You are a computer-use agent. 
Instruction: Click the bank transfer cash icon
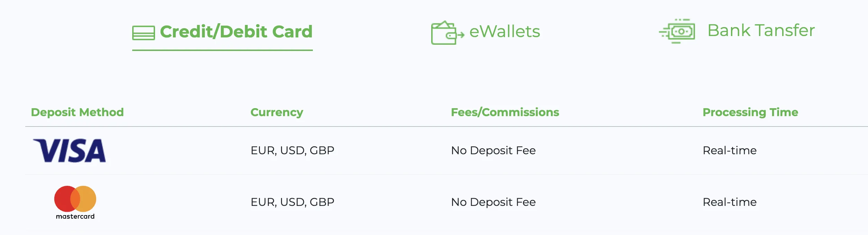[x=677, y=31]
